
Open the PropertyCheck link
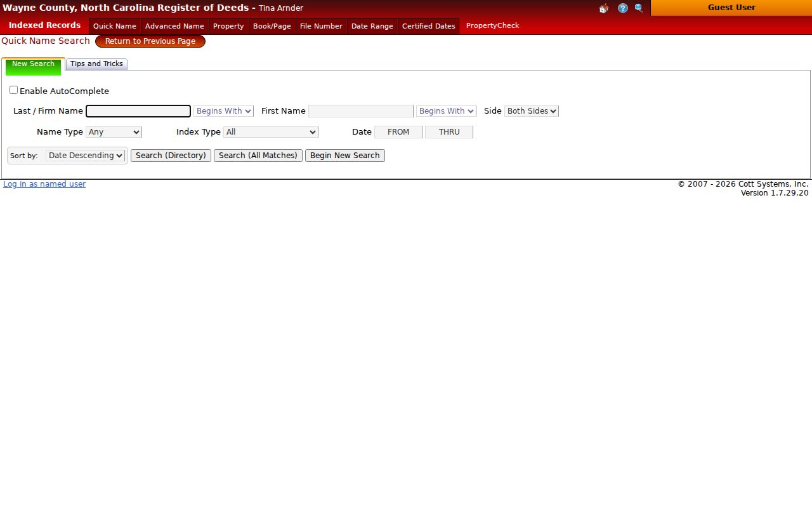(x=492, y=25)
